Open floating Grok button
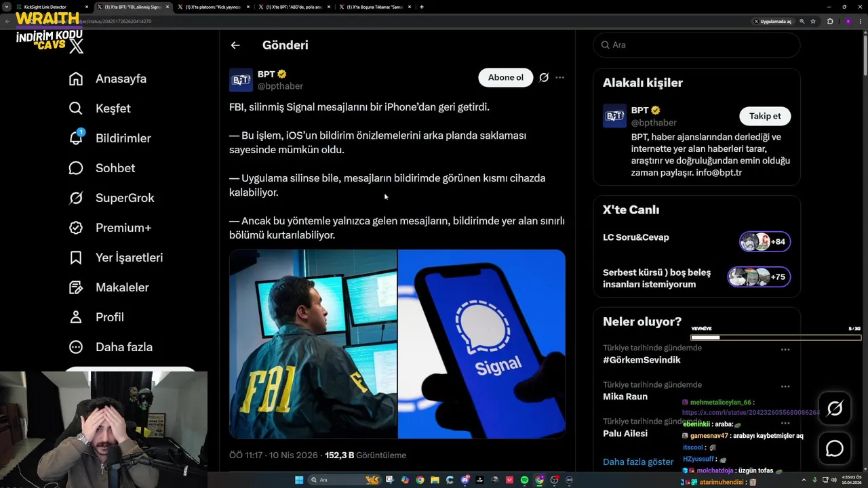868x488 pixels. pos(835,408)
